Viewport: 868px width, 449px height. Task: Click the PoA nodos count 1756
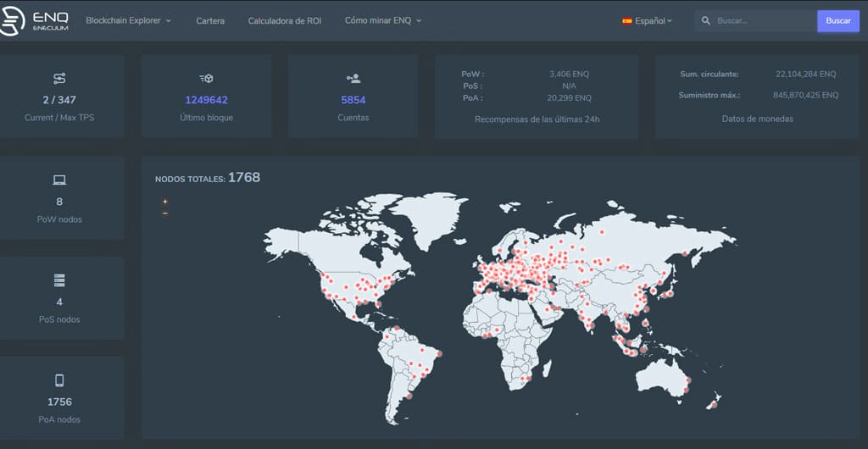(x=59, y=402)
